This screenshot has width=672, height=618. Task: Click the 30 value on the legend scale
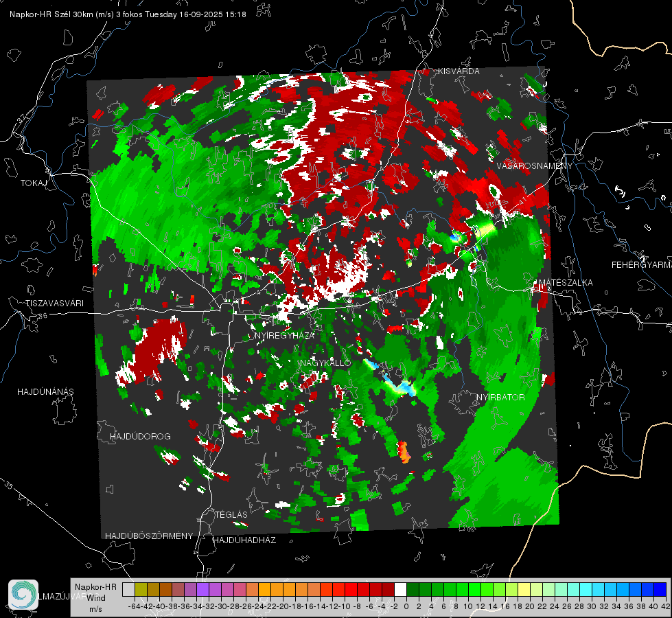click(592, 607)
